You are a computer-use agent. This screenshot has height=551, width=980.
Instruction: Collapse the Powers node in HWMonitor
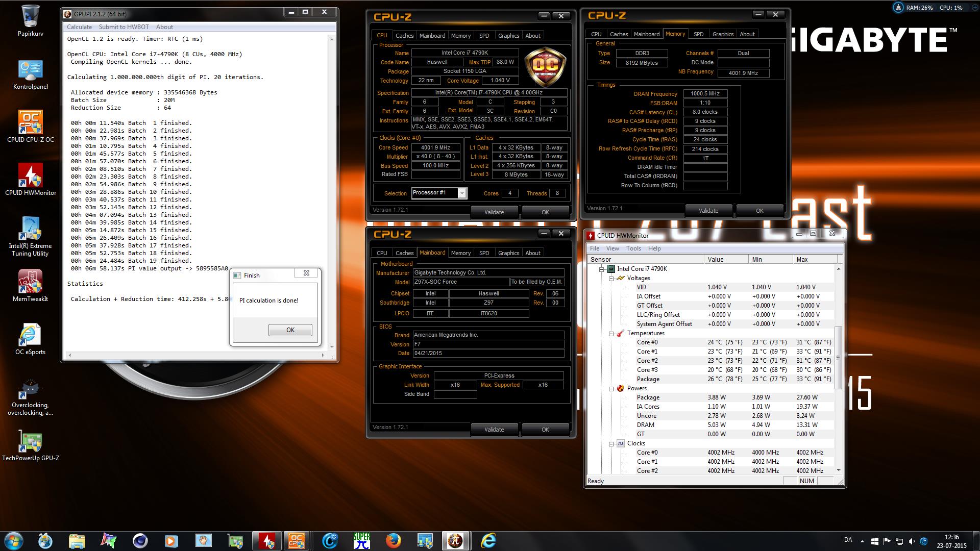point(611,389)
